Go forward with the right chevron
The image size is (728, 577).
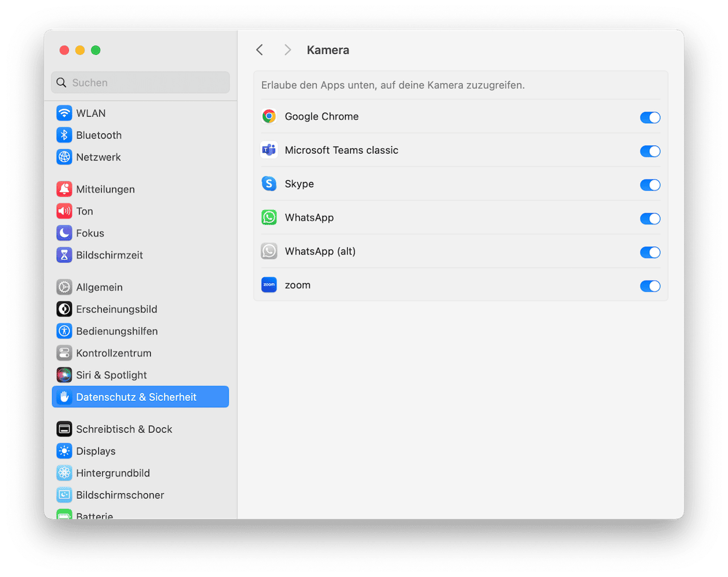click(x=287, y=50)
